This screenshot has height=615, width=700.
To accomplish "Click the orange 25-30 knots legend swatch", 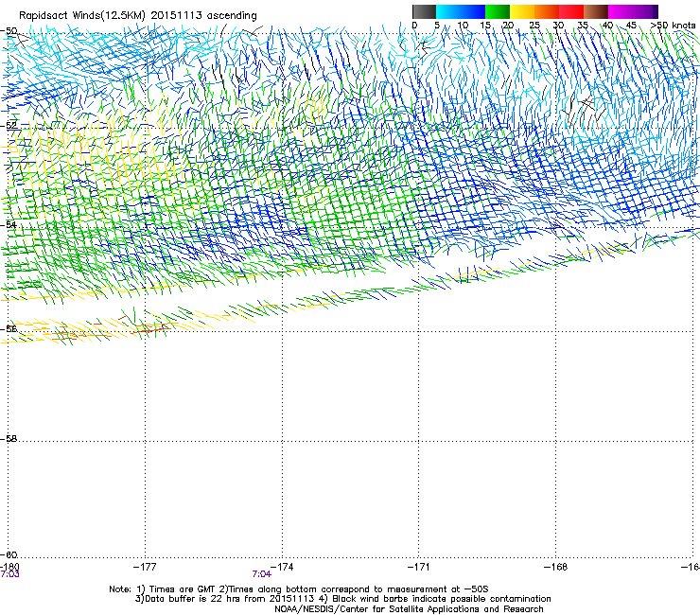I will [547, 11].
